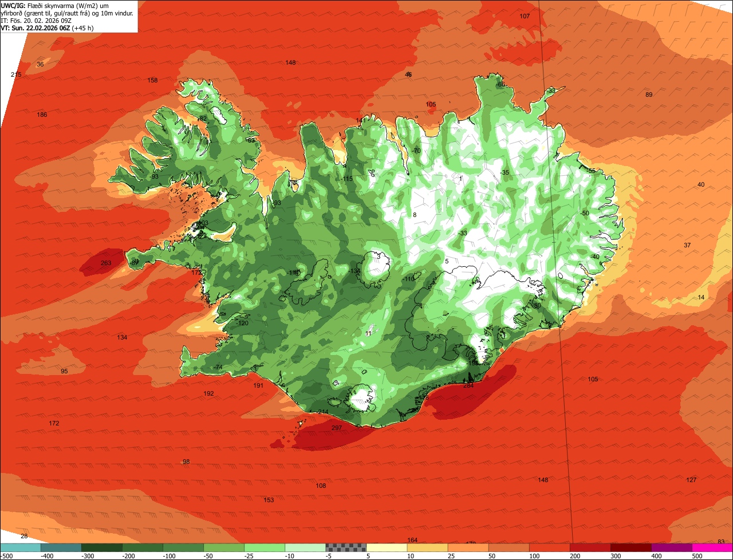Click the checkered swatch between -5 and 5
The height and width of the screenshot is (560, 733).
(x=346, y=547)
